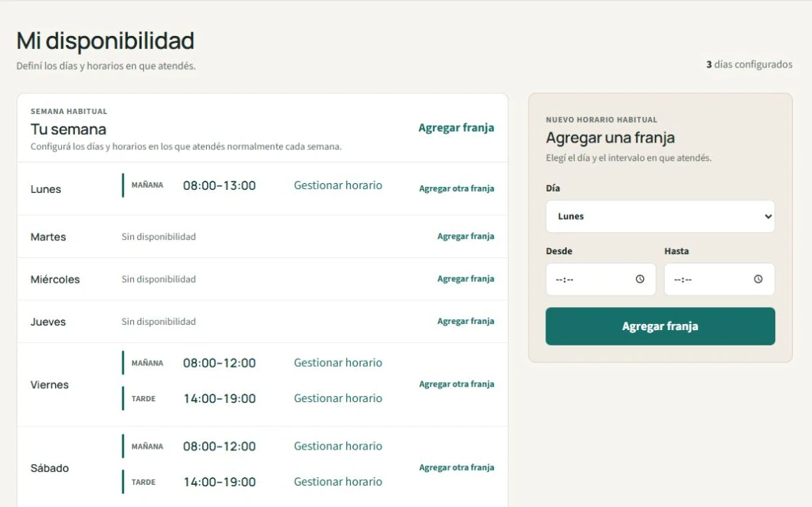Select the Sábado morning time 08:00–12:00

[220, 446]
